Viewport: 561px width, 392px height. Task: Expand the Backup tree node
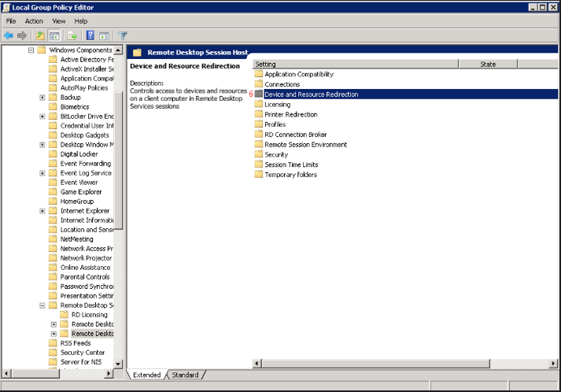coord(42,98)
